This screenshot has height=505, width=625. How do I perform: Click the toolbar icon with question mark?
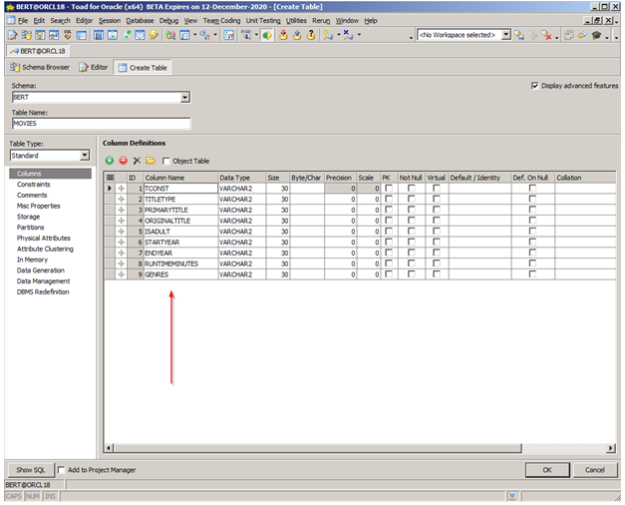(311, 35)
